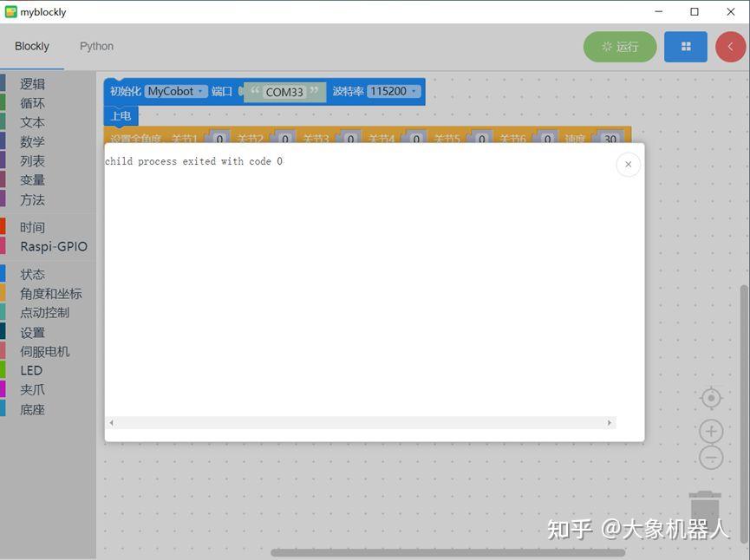
Task: Select the 逻辑 (Logic) category
Action: [31, 83]
